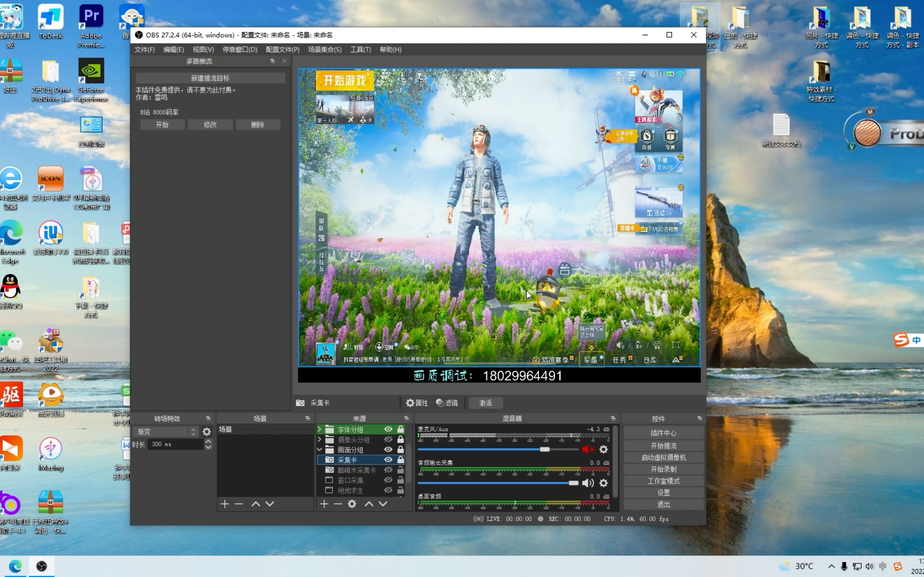Unlock the 字体分组 group lock

click(401, 429)
